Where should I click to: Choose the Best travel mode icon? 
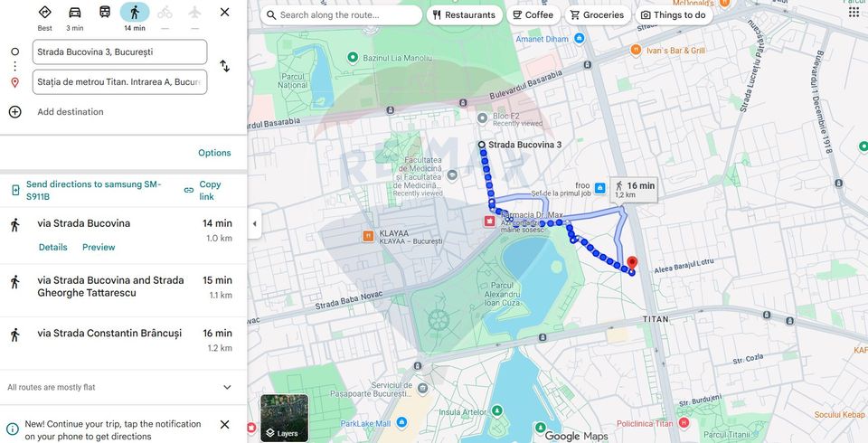click(45, 12)
